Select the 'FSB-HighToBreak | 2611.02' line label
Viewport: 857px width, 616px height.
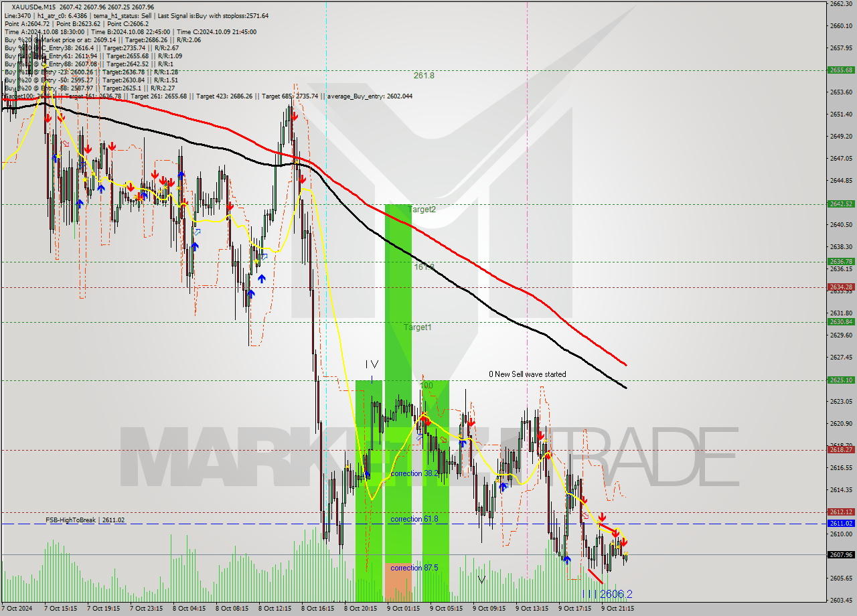click(85, 520)
